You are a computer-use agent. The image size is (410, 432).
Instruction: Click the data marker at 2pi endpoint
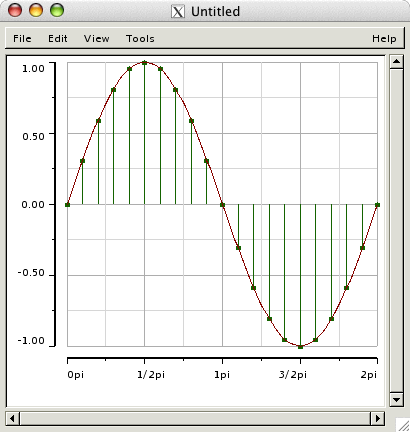[x=377, y=205]
